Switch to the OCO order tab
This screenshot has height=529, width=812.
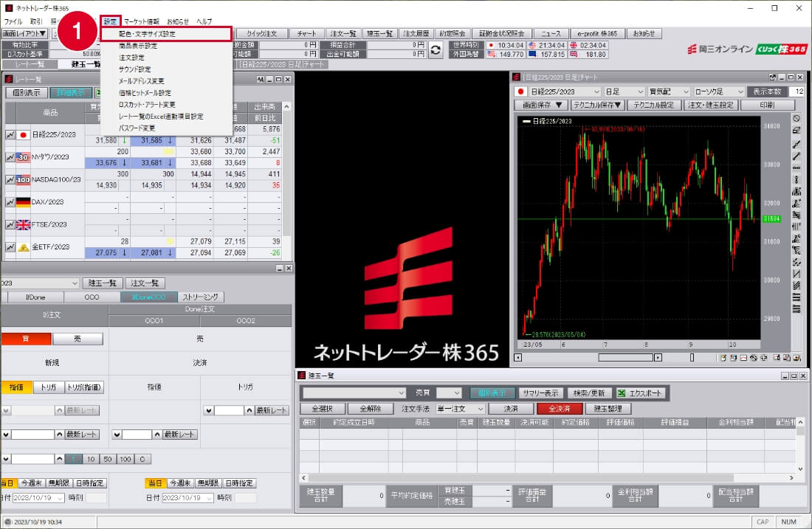click(x=92, y=297)
